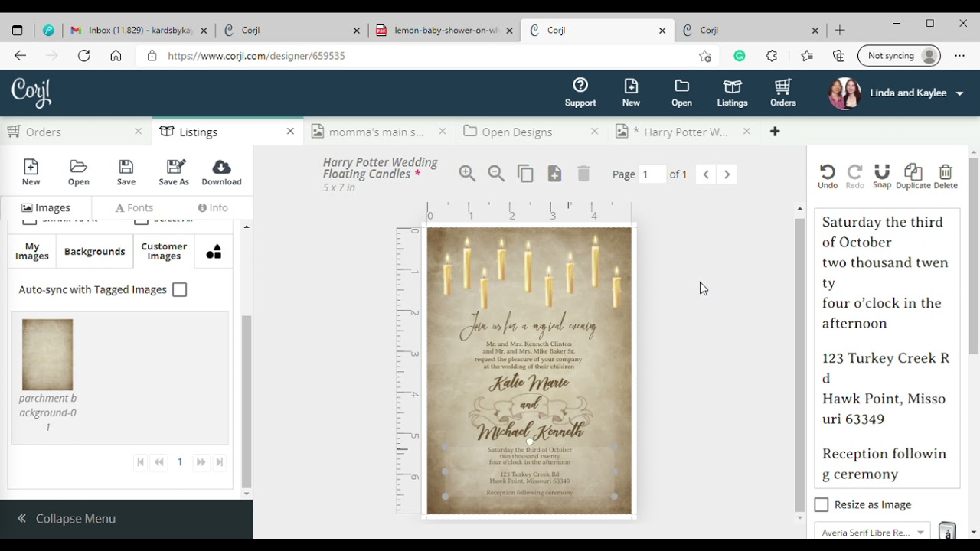Viewport: 980px width, 551px height.
Task: Click the page number input field
Action: [652, 174]
